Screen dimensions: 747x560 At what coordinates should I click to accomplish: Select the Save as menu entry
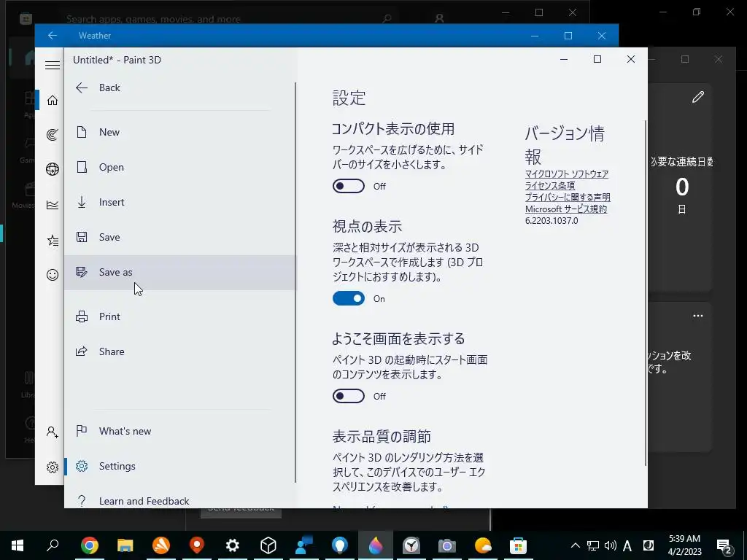(180, 273)
